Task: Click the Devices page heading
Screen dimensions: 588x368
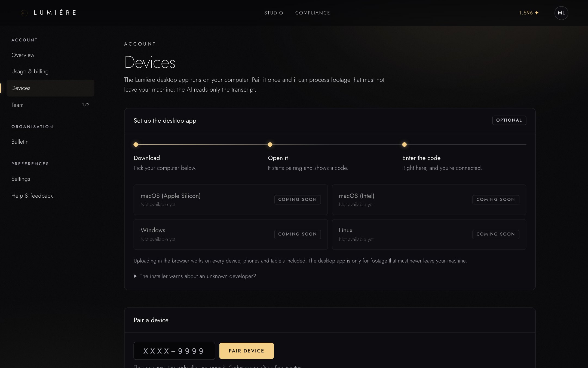Action: (x=150, y=62)
